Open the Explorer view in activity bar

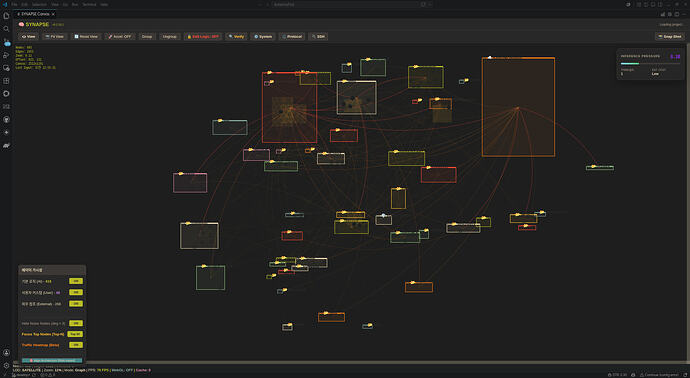(x=6, y=16)
